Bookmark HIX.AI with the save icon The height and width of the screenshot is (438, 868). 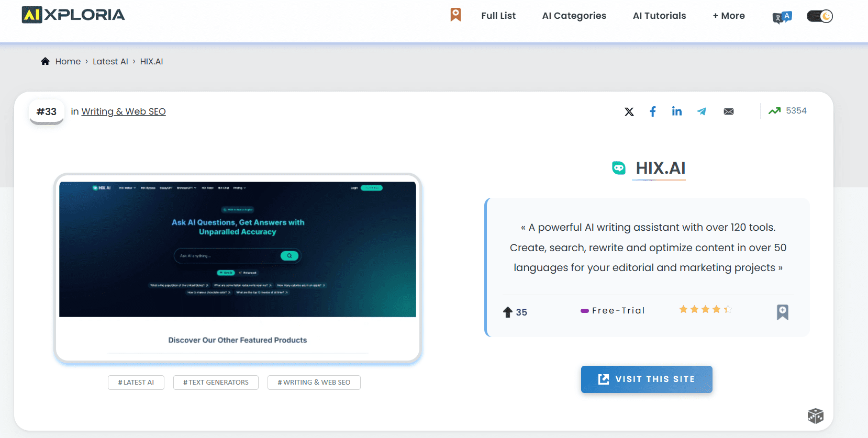782,312
